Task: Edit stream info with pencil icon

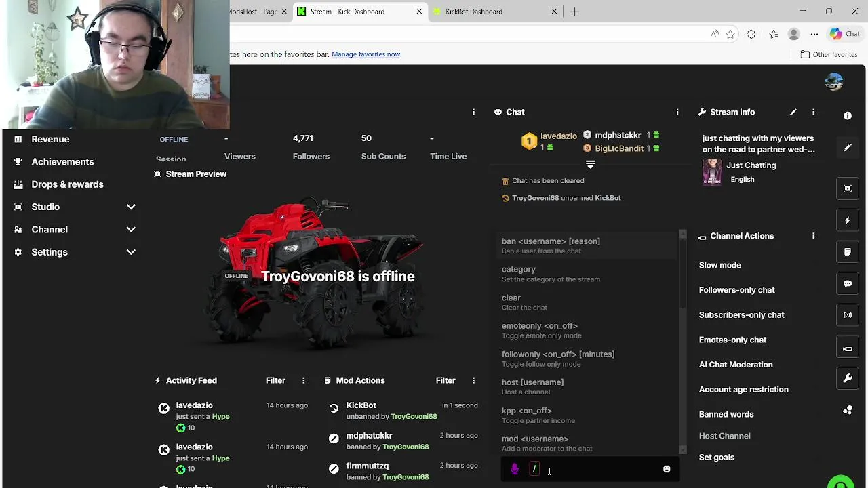Action: click(793, 112)
